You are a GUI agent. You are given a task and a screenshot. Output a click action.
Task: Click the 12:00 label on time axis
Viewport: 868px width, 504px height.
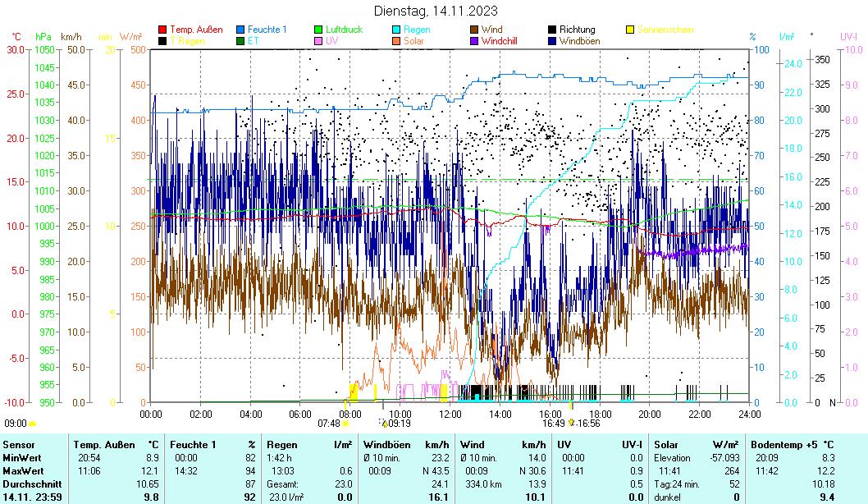[x=450, y=414]
